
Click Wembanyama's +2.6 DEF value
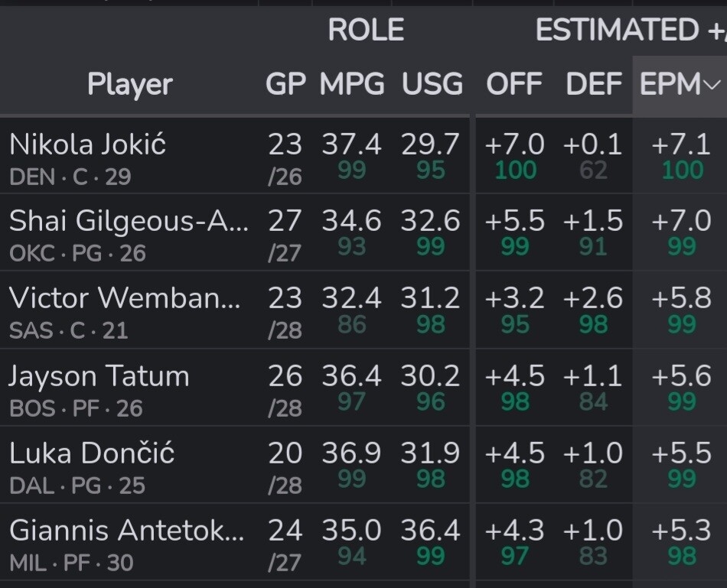tap(593, 298)
